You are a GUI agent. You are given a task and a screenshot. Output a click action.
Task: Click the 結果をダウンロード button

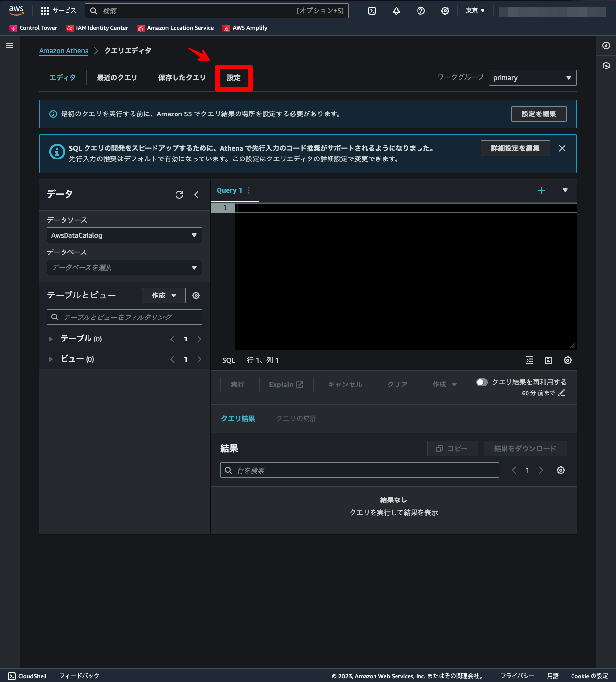(526, 449)
